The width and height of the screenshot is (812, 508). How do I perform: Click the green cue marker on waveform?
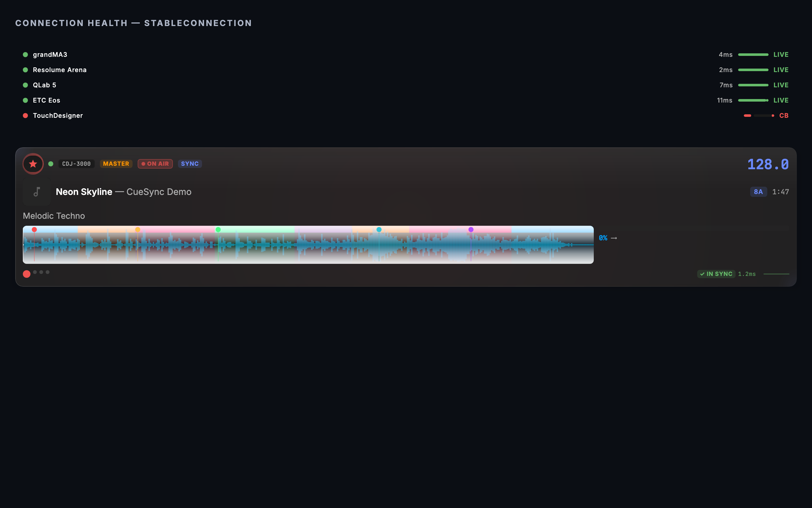point(218,230)
